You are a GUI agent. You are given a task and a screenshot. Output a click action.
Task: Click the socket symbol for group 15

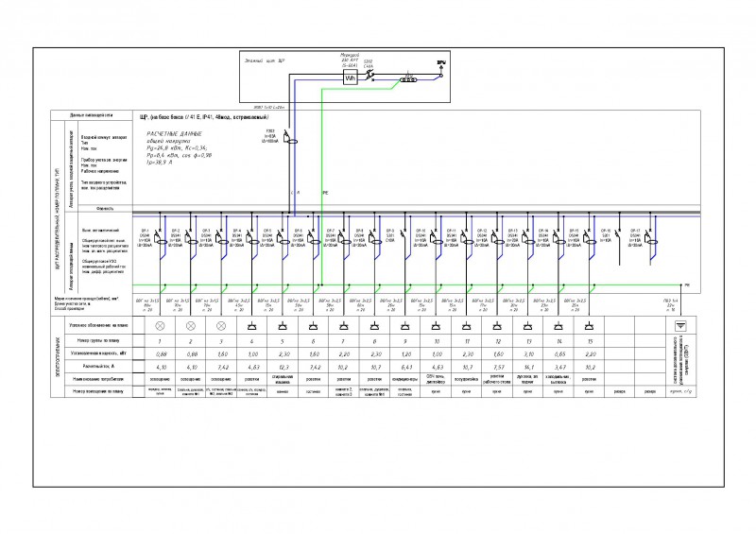pyautogui.click(x=589, y=327)
